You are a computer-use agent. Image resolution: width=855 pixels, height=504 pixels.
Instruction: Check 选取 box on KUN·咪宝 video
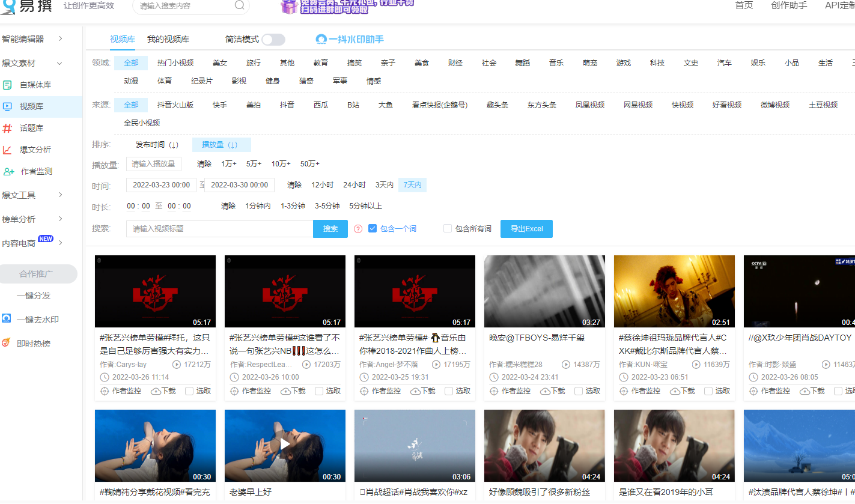[708, 391]
